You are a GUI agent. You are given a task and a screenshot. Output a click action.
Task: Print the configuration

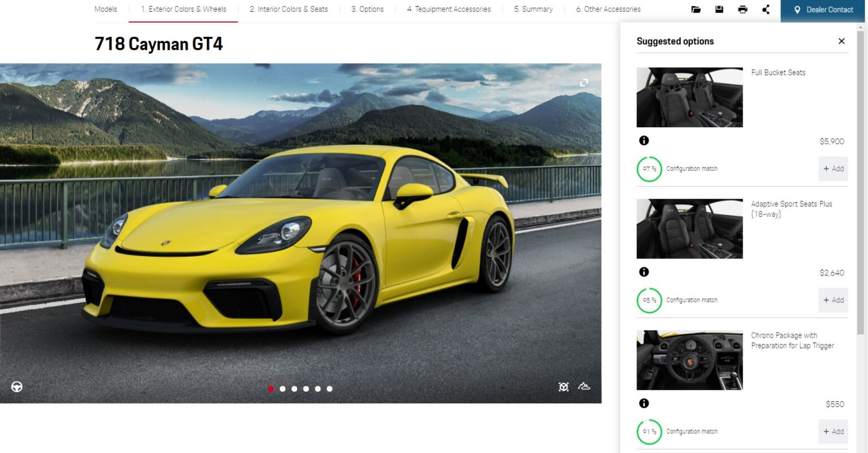[742, 9]
